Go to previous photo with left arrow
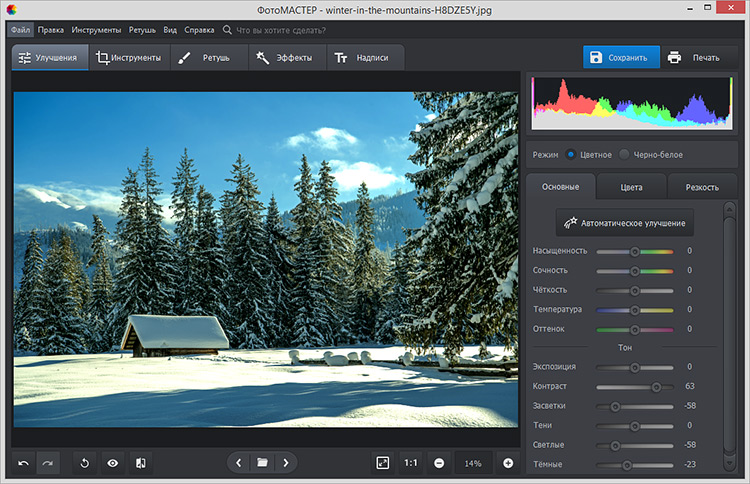This screenshot has width=750, height=484. (238, 463)
